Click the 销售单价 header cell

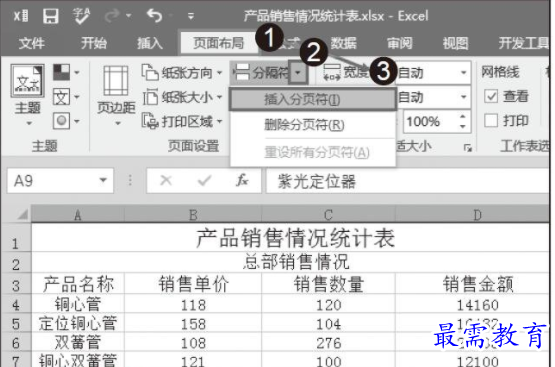[x=193, y=284]
